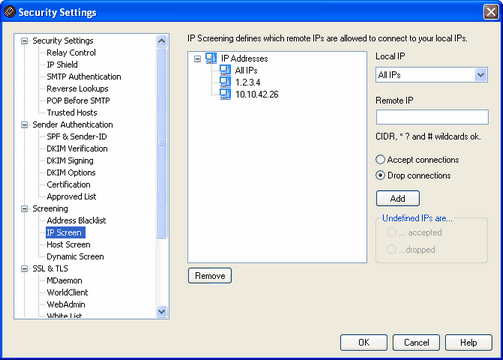The width and height of the screenshot is (503, 360).
Task: Select Drop connections radio button
Action: point(380,175)
